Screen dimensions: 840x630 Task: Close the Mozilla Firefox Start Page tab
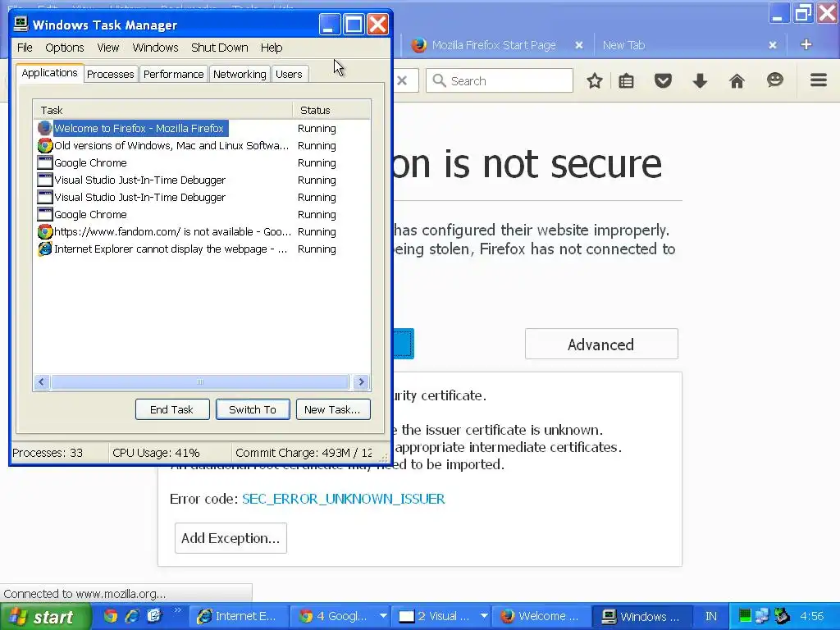[579, 46]
